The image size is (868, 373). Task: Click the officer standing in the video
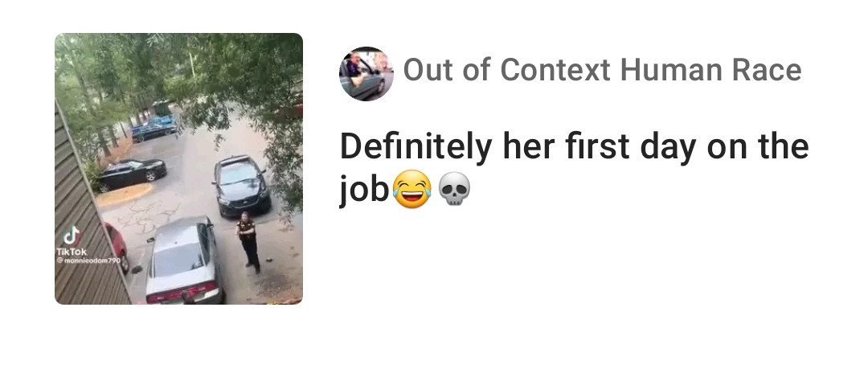tap(248, 242)
